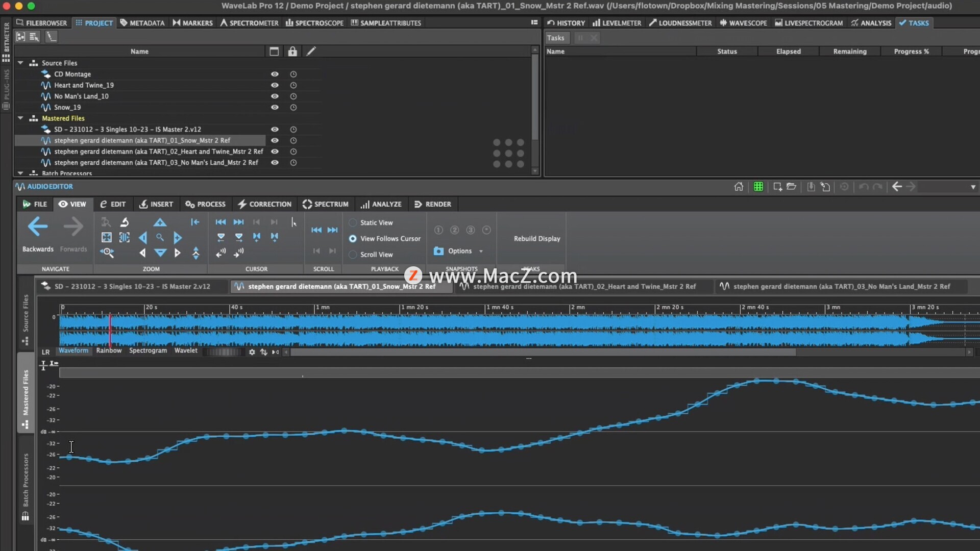The image size is (980, 551).
Task: Toggle visibility eye for 03_No Man's Land_Mstr 2 Ref
Action: [275, 163]
